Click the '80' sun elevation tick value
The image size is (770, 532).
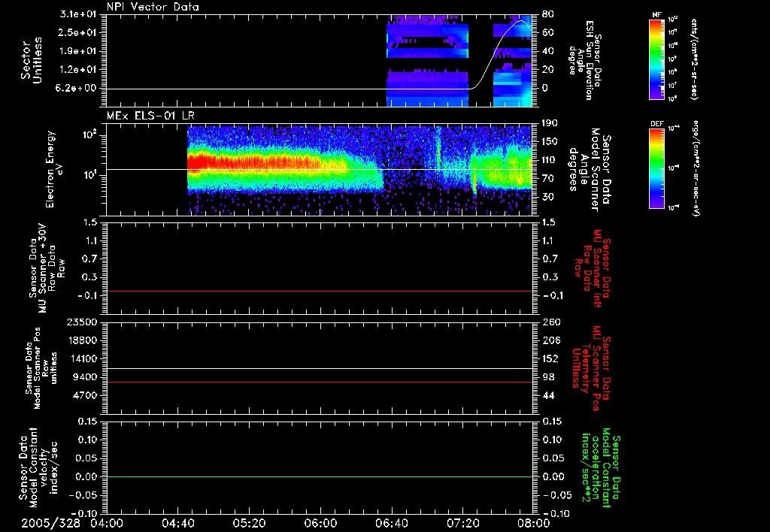(x=548, y=14)
